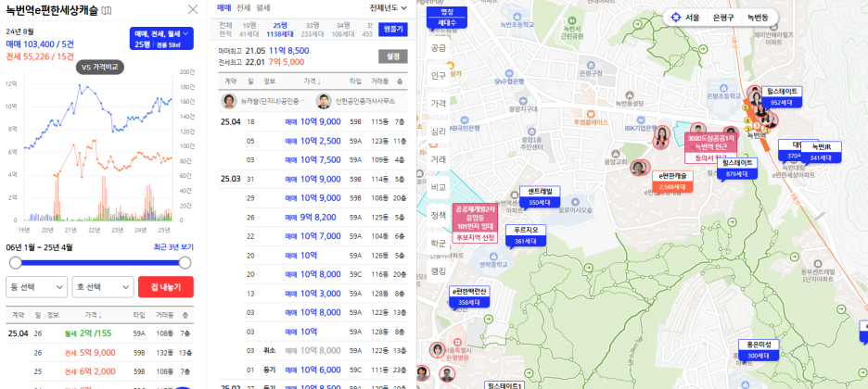Click the 월세 2억 /155 transaction row
The width and height of the screenshot is (868, 389).
[x=99, y=333]
